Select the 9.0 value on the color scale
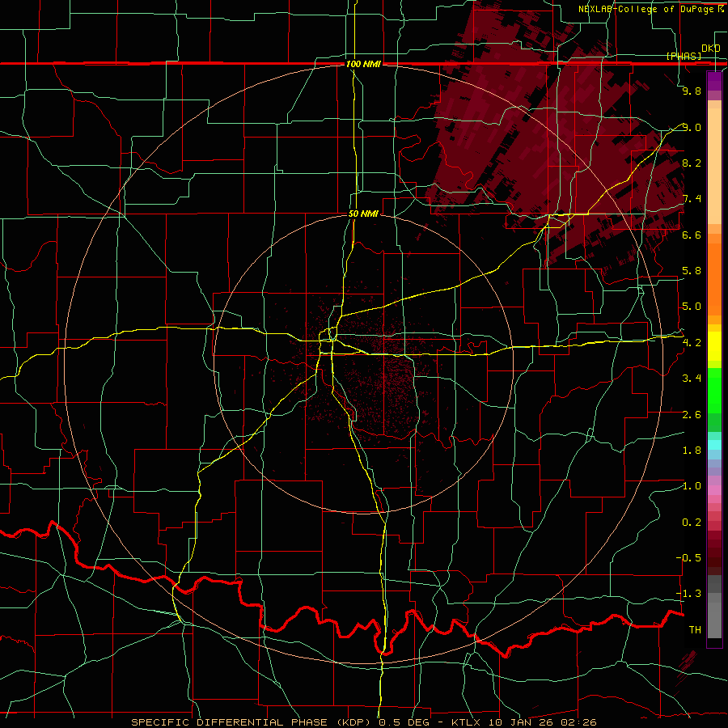This screenshot has width=728, height=728. pyautogui.click(x=692, y=127)
